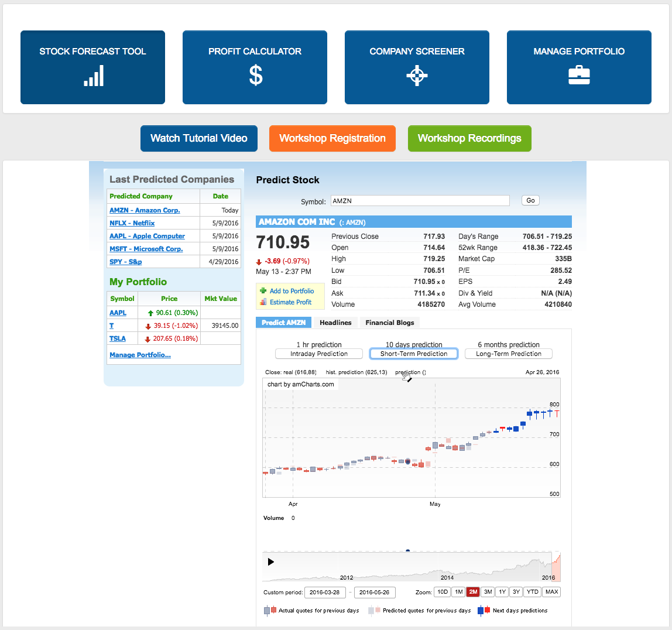The width and height of the screenshot is (672, 630).
Task: Open SPY - S&p link
Action: [x=126, y=262]
